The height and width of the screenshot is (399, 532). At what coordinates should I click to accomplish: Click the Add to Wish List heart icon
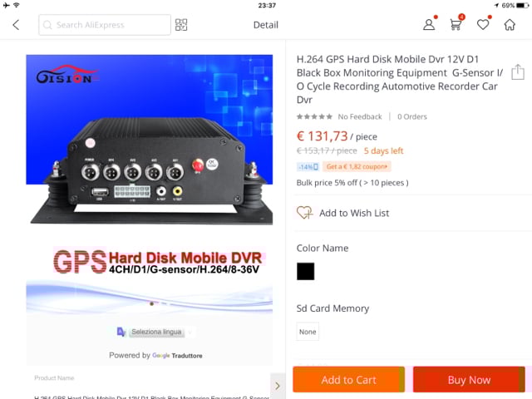click(x=305, y=213)
